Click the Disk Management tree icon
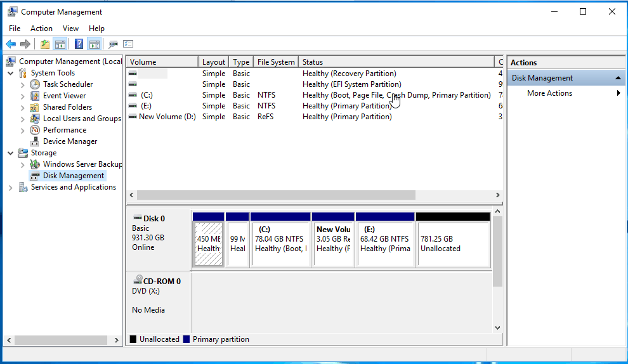The height and width of the screenshot is (364, 628). [x=36, y=176]
